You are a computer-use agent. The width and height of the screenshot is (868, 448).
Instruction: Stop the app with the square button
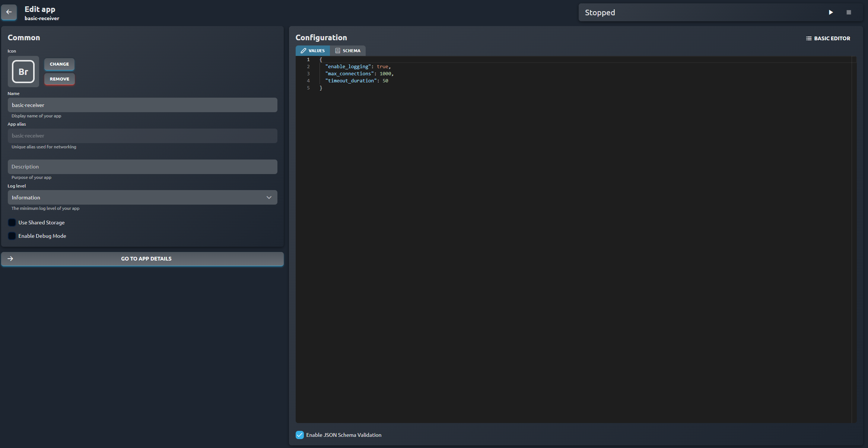tap(849, 12)
